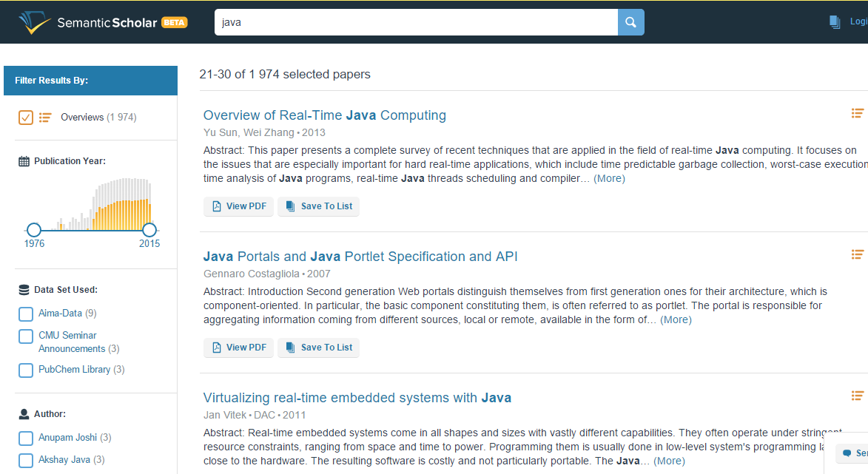
Task: Show more of Virtualizing real-time abstract
Action: pos(669,461)
